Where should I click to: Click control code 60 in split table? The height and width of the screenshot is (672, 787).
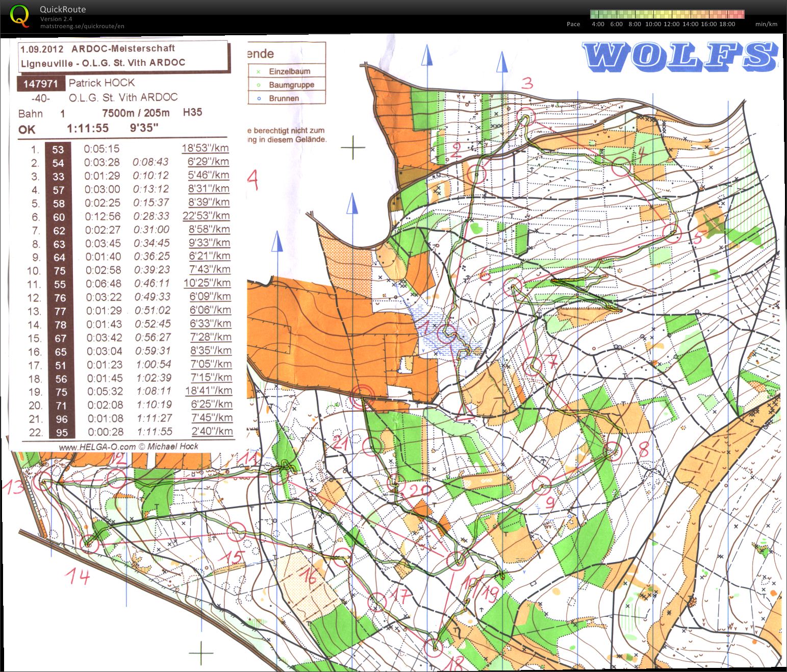[59, 217]
